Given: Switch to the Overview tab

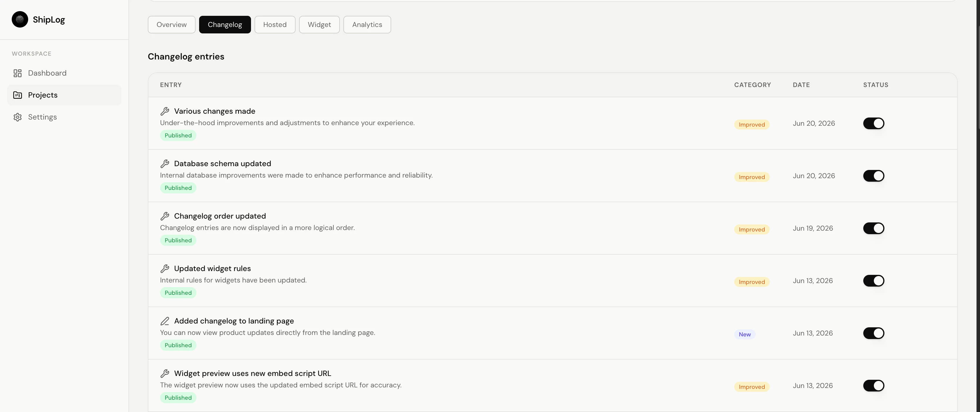Looking at the screenshot, I should pos(172,25).
